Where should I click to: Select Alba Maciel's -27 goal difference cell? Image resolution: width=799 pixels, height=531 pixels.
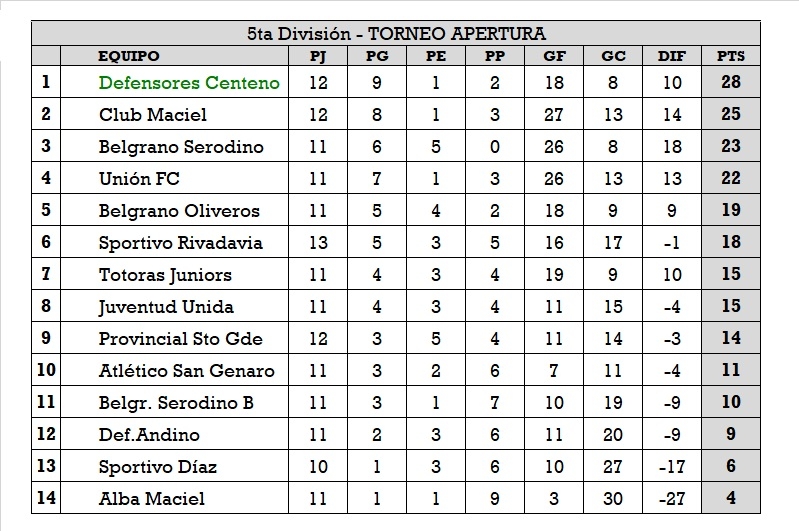tap(672, 498)
